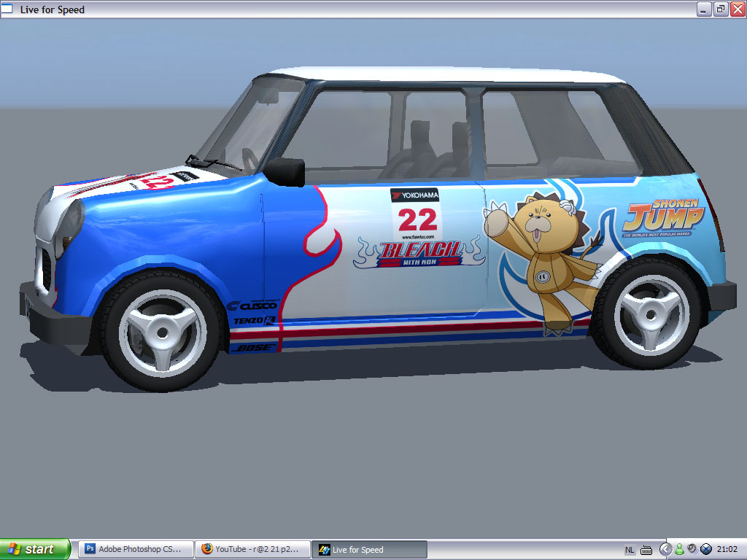The width and height of the screenshot is (747, 560).
Task: Switch to YouTube Firefox taskbar button
Action: click(253, 549)
